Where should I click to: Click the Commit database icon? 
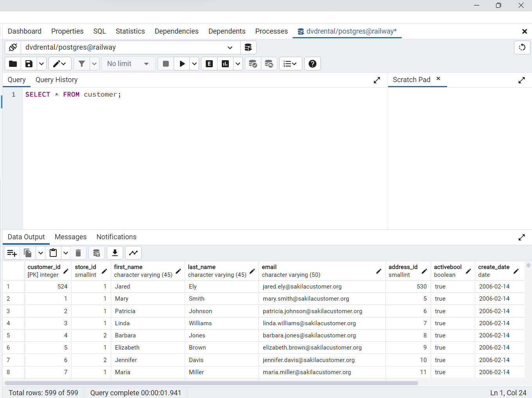point(253,64)
